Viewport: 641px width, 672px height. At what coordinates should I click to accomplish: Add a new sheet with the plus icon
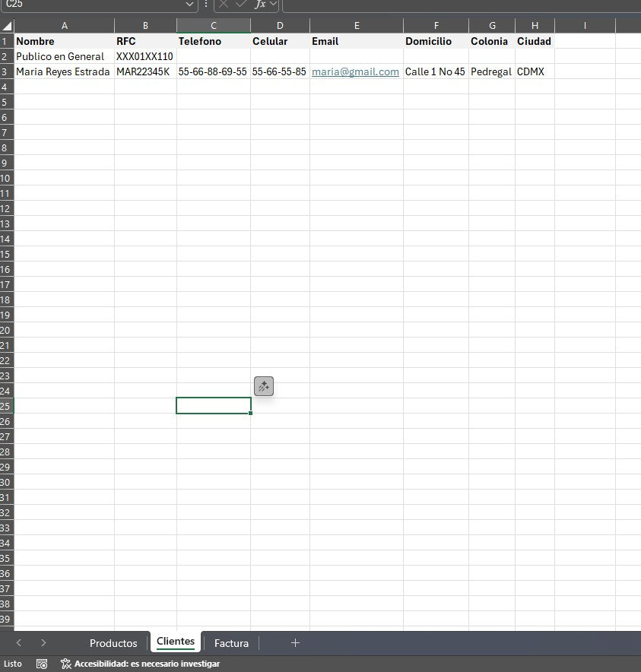point(295,643)
